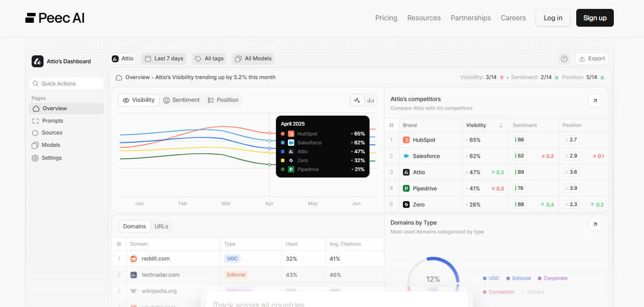This screenshot has width=644, height=307.
Task: Select the Prompts page in sidebar
Action: point(53,120)
